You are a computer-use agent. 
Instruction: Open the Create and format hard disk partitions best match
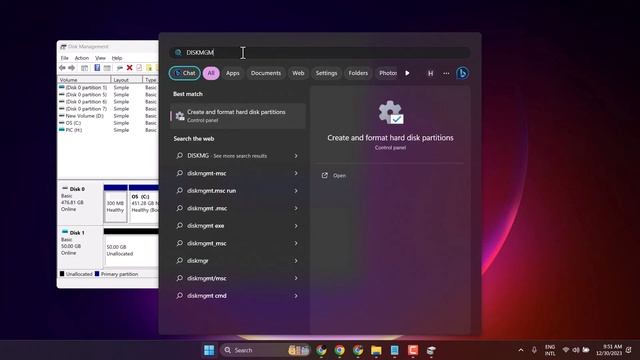click(238, 116)
